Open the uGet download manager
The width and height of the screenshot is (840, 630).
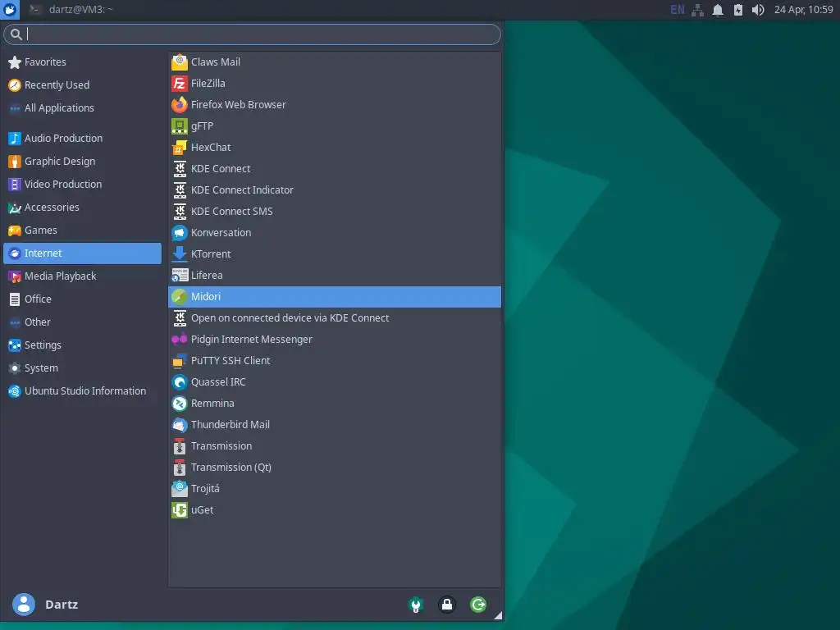click(335, 510)
